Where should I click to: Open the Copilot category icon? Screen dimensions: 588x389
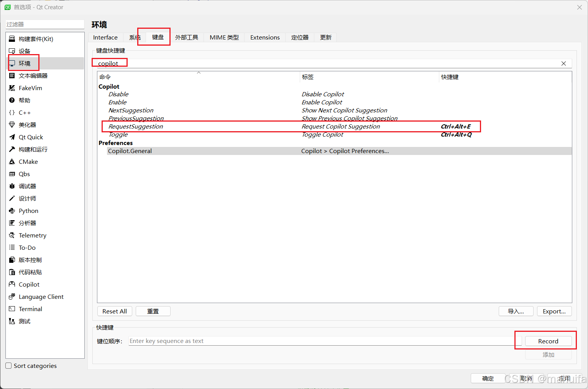click(12, 284)
